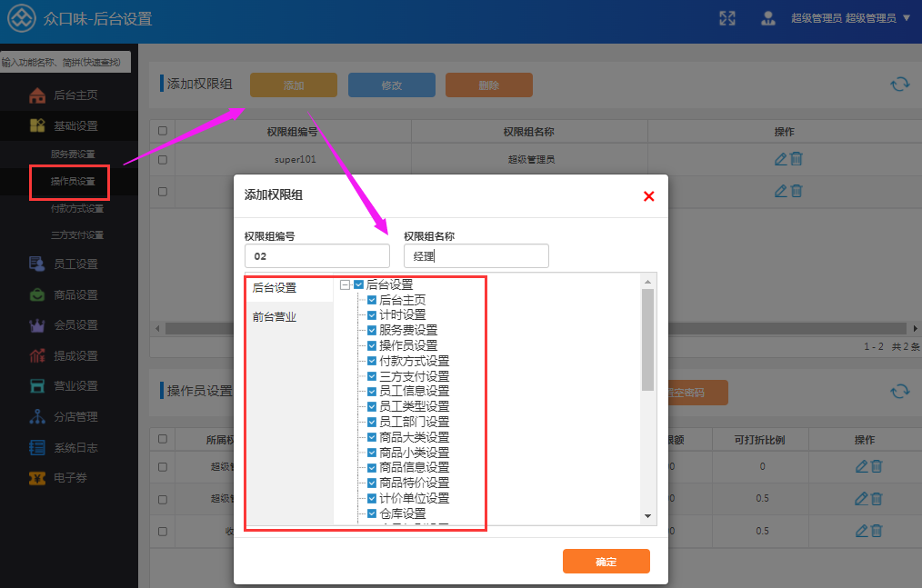Delete the super101 permission group row
This screenshot has height=588, width=922.
point(797,159)
